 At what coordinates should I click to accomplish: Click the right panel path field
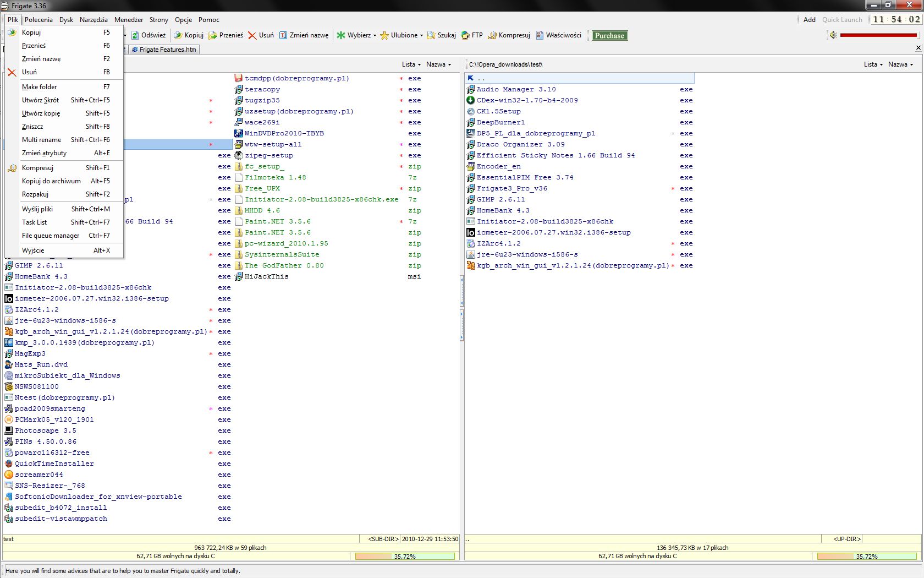pyautogui.click(x=663, y=64)
